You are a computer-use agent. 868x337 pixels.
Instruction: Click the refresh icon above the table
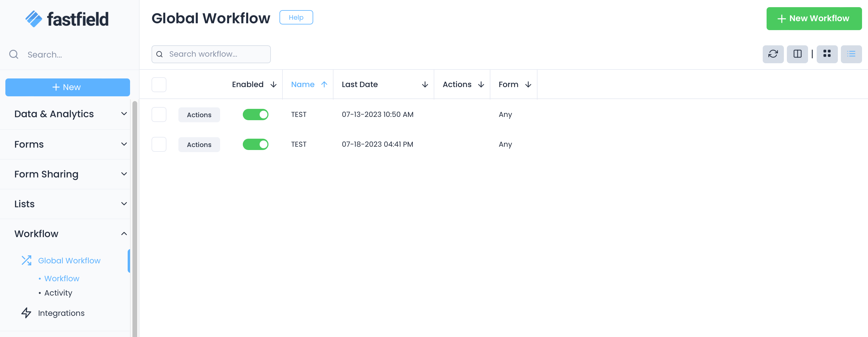click(x=773, y=54)
